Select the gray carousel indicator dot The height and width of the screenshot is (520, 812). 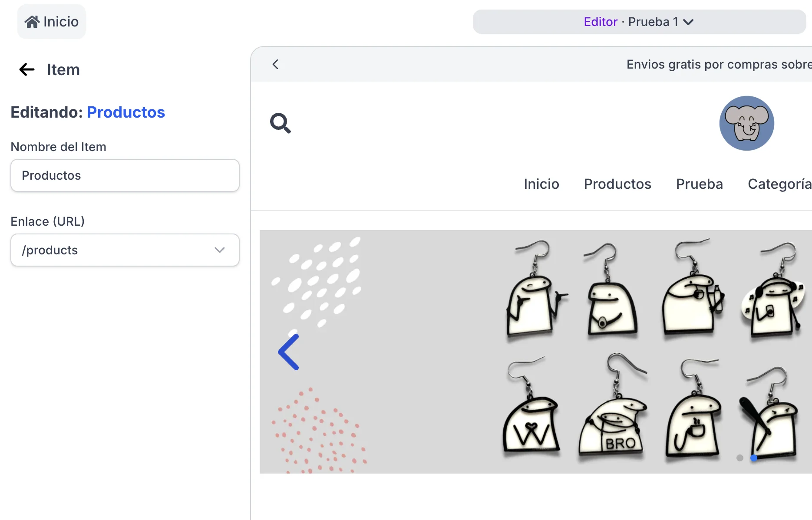point(740,458)
